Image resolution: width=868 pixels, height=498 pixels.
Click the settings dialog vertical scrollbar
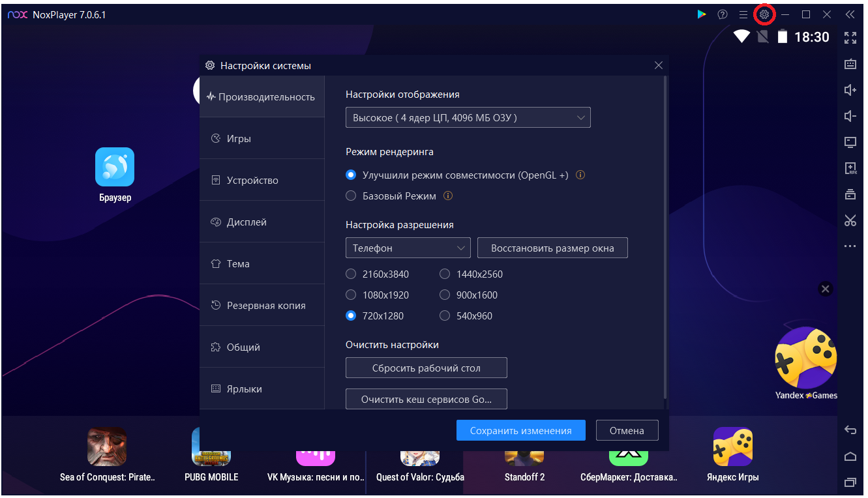click(665, 238)
